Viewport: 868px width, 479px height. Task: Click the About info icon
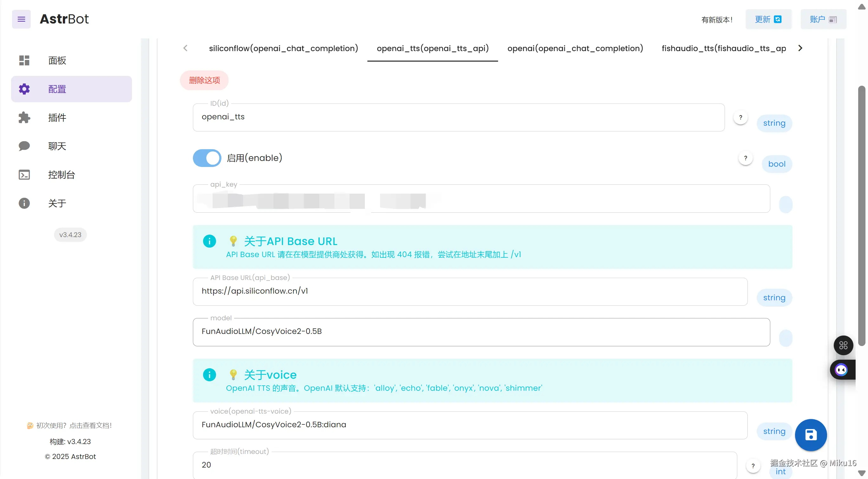(x=24, y=203)
